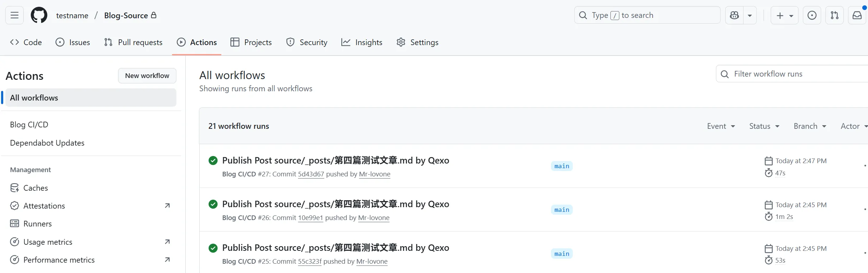Screen dimensions: 868x273
Task: Open the hamburger navigation menu
Action: [x=14, y=15]
